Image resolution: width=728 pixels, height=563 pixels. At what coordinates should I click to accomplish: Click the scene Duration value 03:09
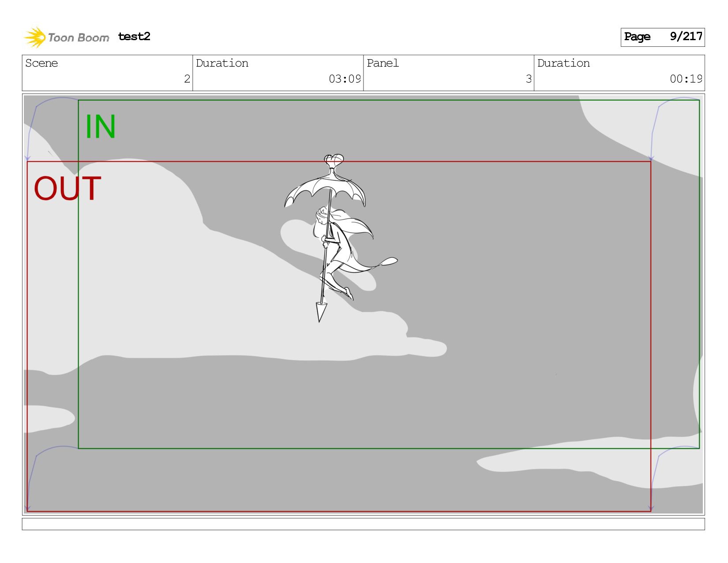coord(345,79)
